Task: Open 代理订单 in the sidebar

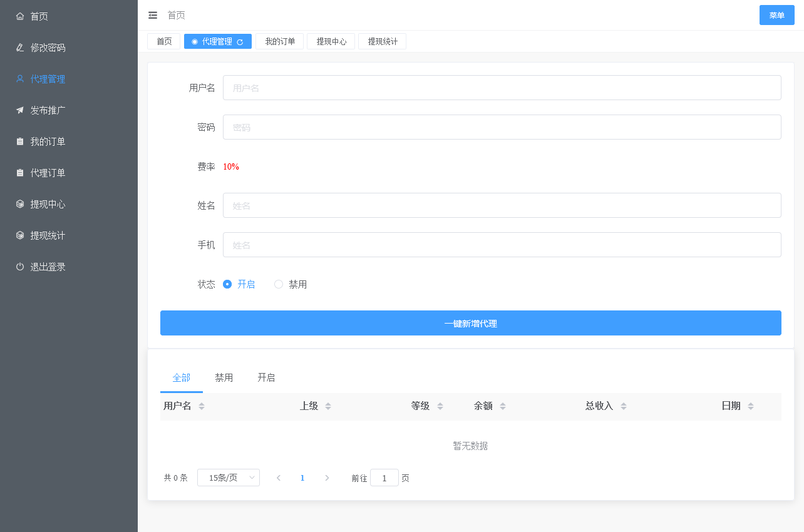Action: (x=48, y=173)
